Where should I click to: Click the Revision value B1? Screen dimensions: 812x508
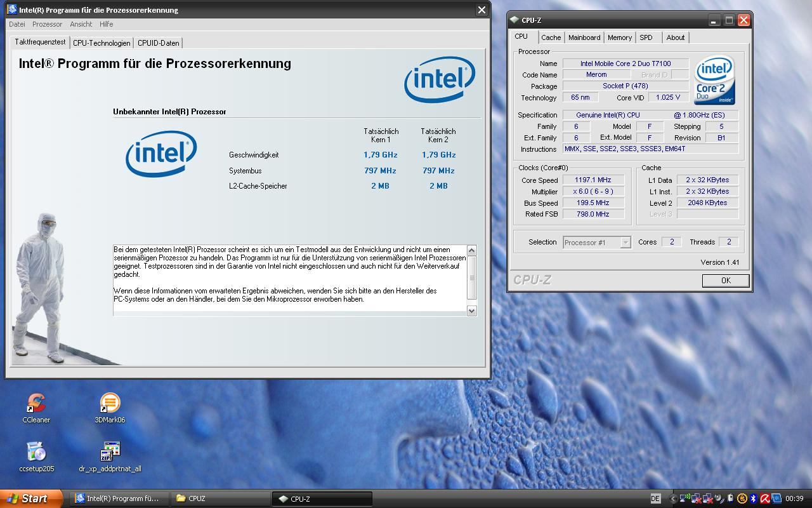pos(721,137)
